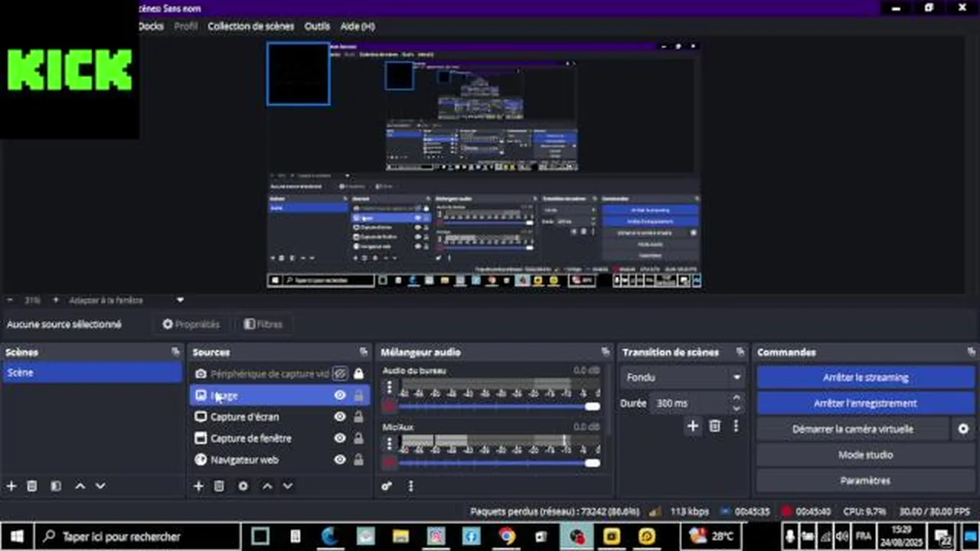
Task: Toggle lock on Navigateur web source
Action: click(x=358, y=460)
